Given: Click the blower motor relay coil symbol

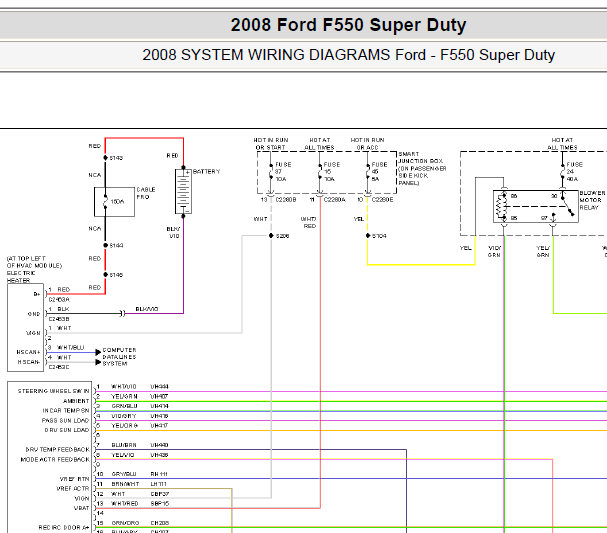Looking at the screenshot, I should [x=502, y=207].
